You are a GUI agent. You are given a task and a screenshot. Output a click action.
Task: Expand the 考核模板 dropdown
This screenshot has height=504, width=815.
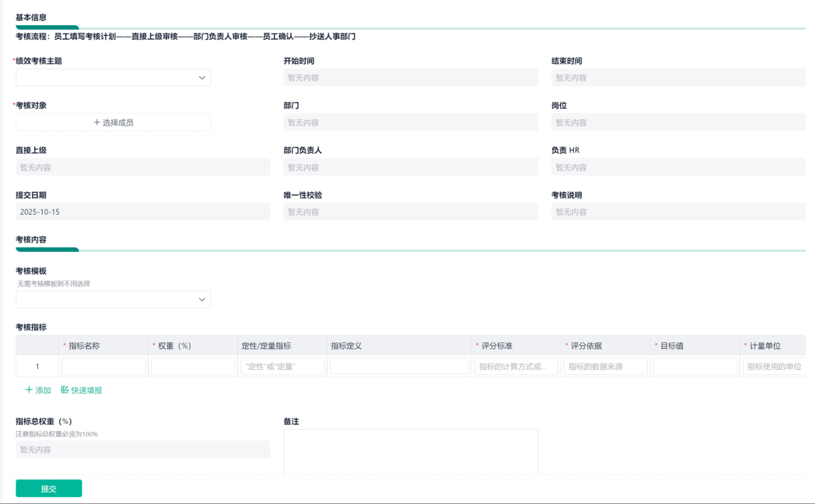(113, 300)
